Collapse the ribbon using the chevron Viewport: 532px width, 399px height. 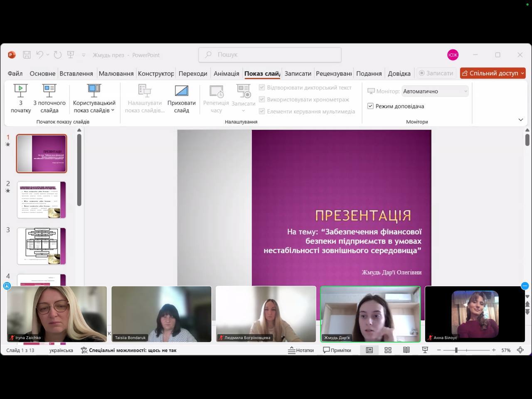pyautogui.click(x=521, y=120)
